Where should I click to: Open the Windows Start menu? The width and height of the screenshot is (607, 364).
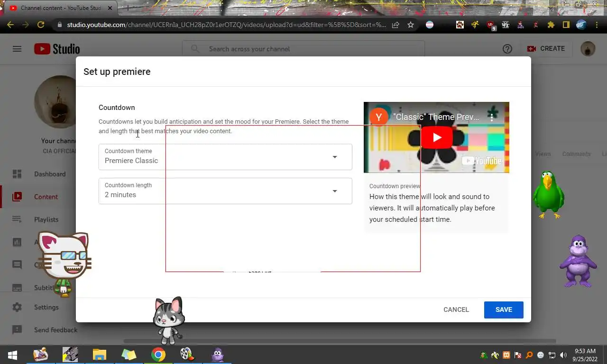(x=12, y=355)
